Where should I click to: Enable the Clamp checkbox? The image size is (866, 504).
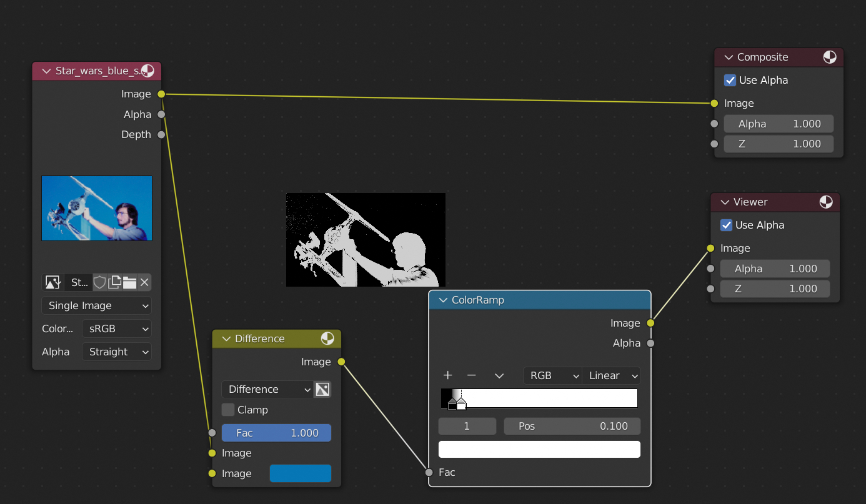(x=228, y=410)
